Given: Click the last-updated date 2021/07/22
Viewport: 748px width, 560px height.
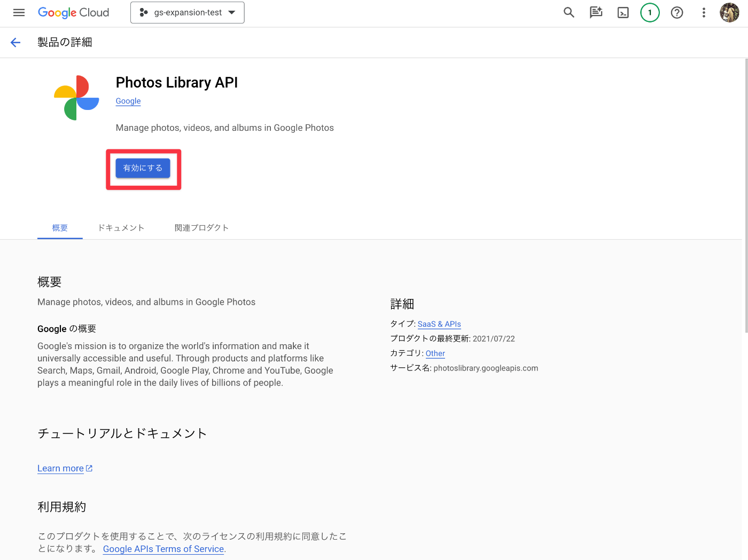Looking at the screenshot, I should (494, 339).
